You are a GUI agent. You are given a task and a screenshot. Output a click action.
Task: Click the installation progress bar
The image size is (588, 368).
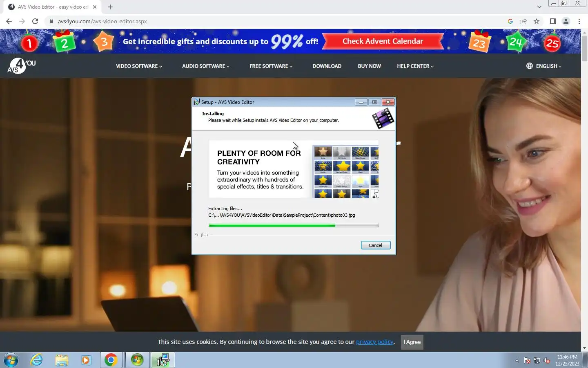click(294, 225)
